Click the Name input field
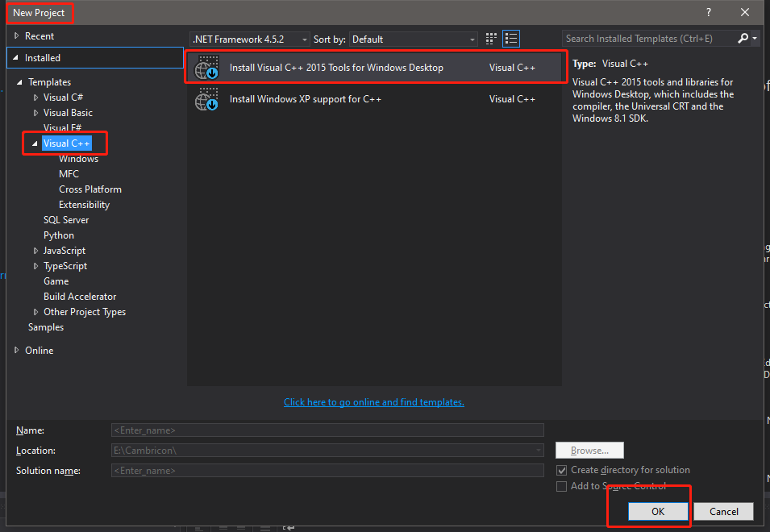 (327, 430)
